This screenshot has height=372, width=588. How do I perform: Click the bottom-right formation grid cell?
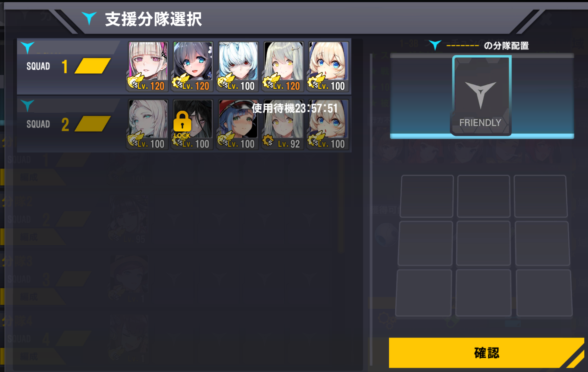point(544,293)
